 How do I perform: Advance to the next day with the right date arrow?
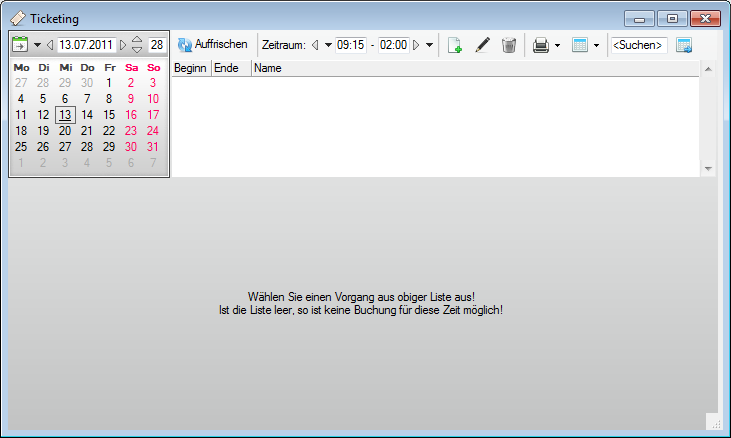click(x=123, y=45)
